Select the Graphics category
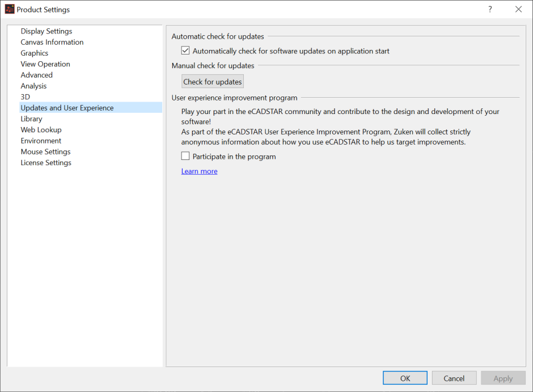 click(x=35, y=53)
